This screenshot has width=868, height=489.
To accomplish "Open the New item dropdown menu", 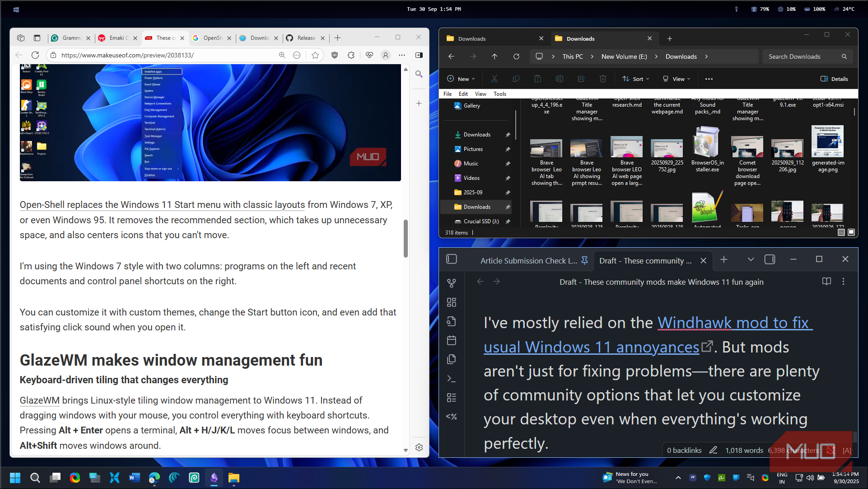I will click(461, 79).
